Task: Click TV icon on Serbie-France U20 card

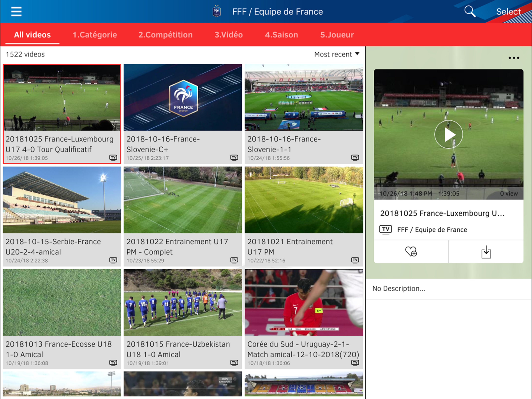Action: 113,260
